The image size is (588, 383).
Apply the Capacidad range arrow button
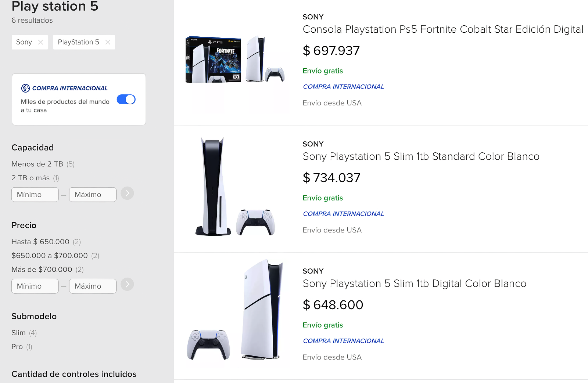click(x=127, y=194)
